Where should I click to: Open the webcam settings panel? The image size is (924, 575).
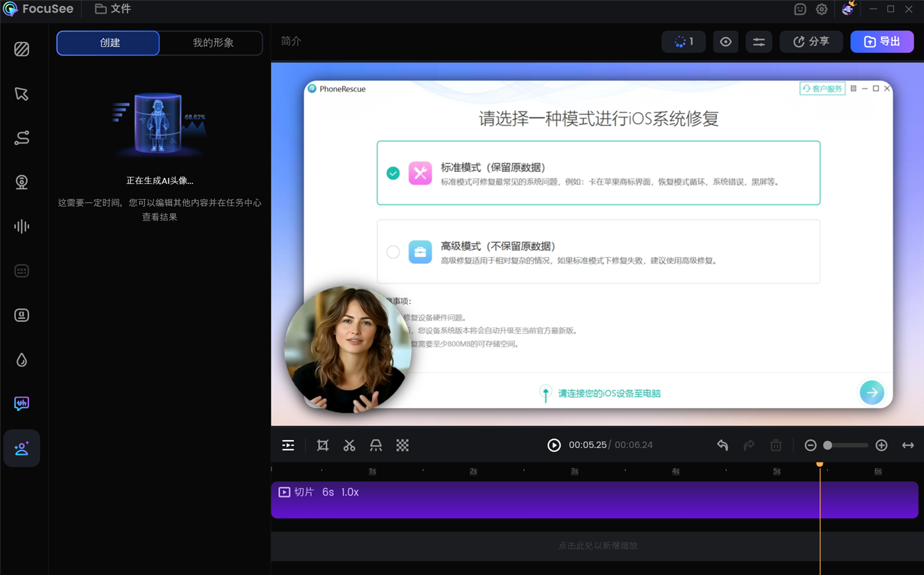[x=22, y=182]
